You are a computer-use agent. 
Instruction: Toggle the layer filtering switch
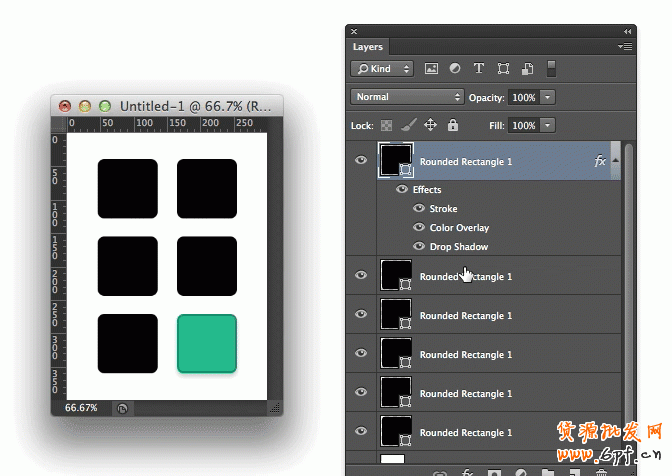tap(550, 69)
